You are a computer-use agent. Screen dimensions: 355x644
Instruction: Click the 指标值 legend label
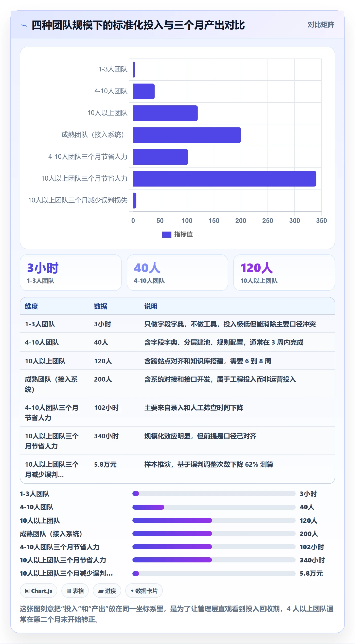coord(183,234)
